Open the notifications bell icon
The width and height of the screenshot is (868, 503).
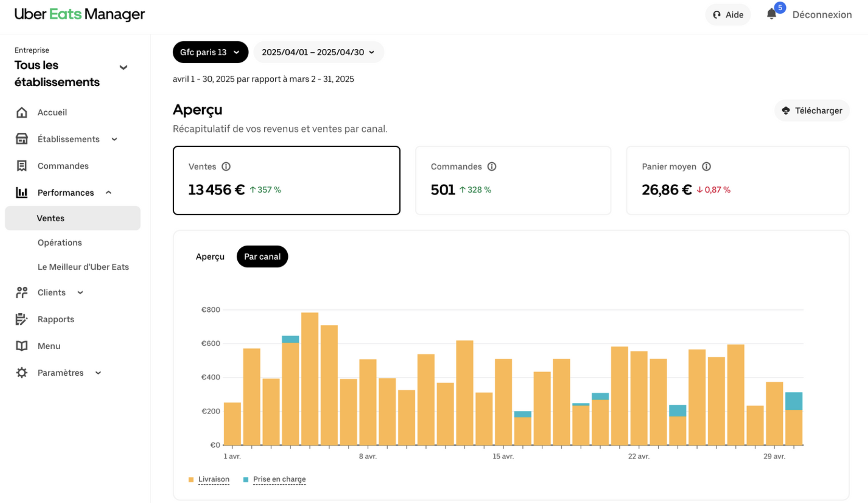771,14
